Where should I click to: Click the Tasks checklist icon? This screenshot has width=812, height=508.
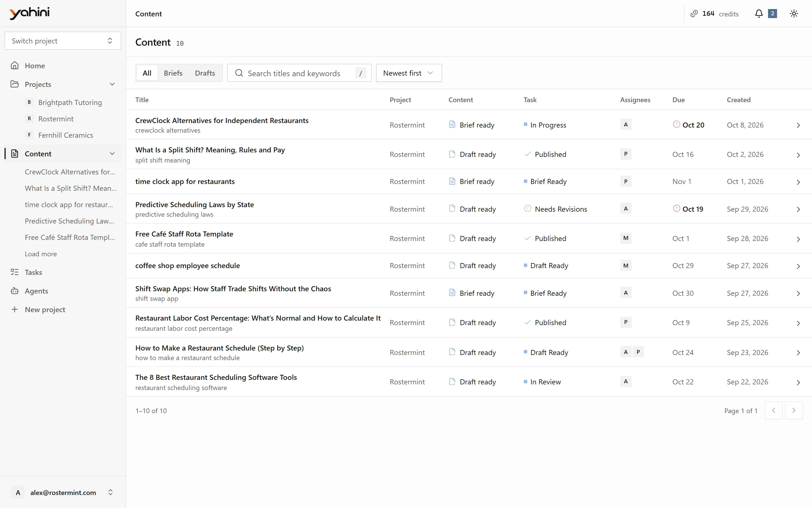pos(14,272)
